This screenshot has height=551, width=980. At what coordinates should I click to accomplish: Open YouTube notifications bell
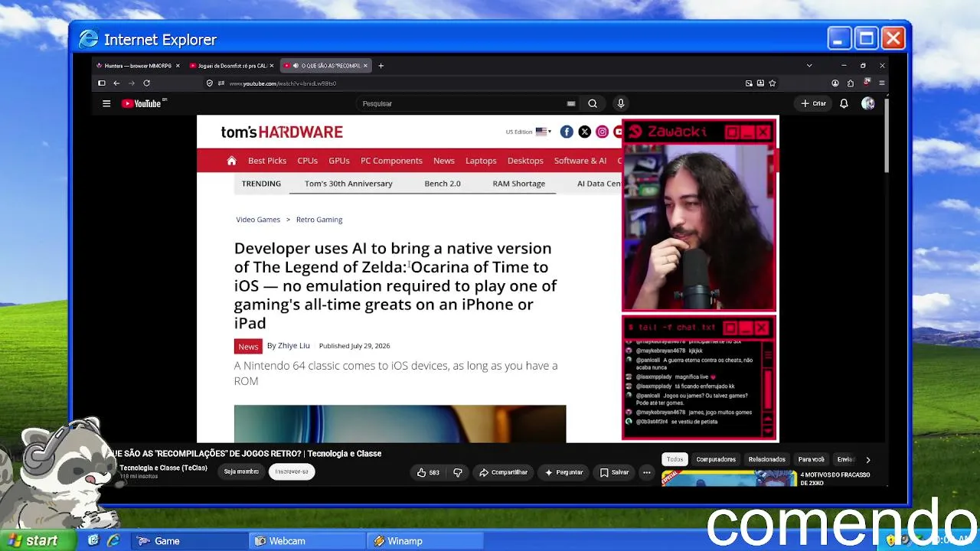click(844, 103)
